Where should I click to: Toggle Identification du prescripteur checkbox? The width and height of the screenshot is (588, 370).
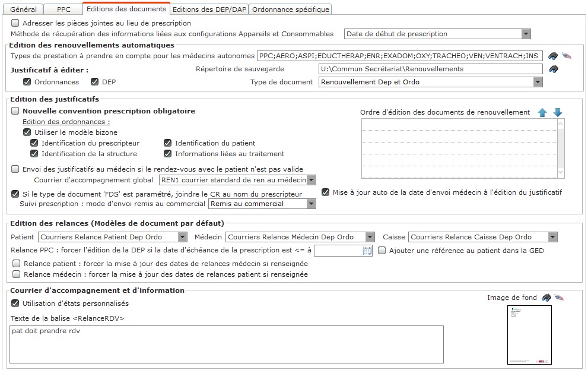click(x=34, y=143)
